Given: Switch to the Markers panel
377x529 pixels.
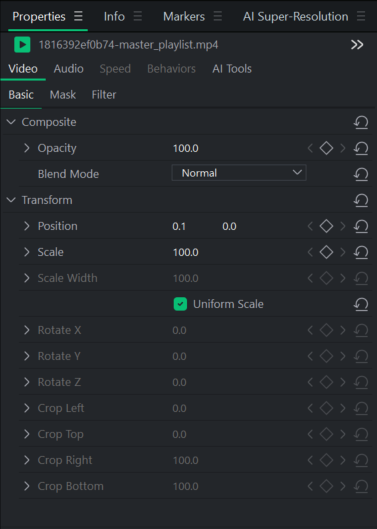Looking at the screenshot, I should pos(184,17).
